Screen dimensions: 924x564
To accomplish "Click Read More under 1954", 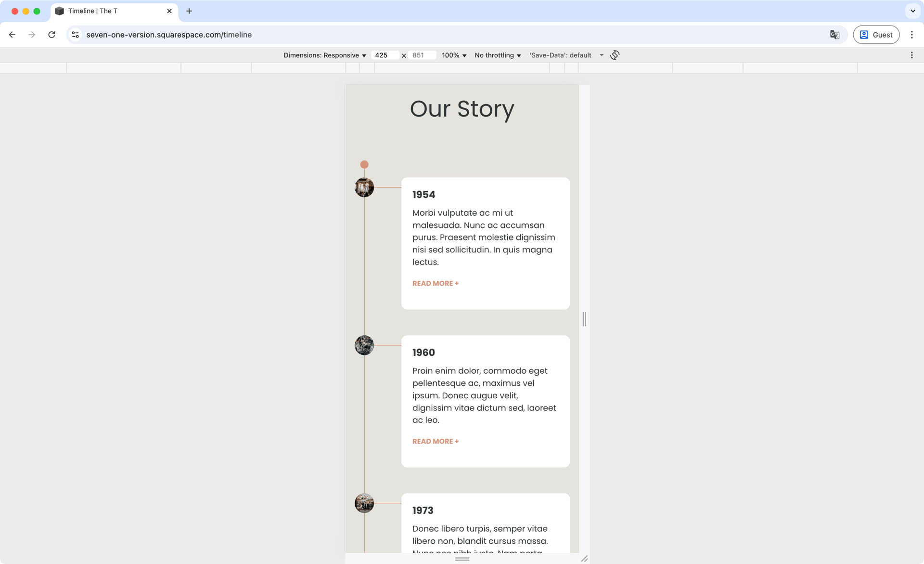I will point(435,283).
